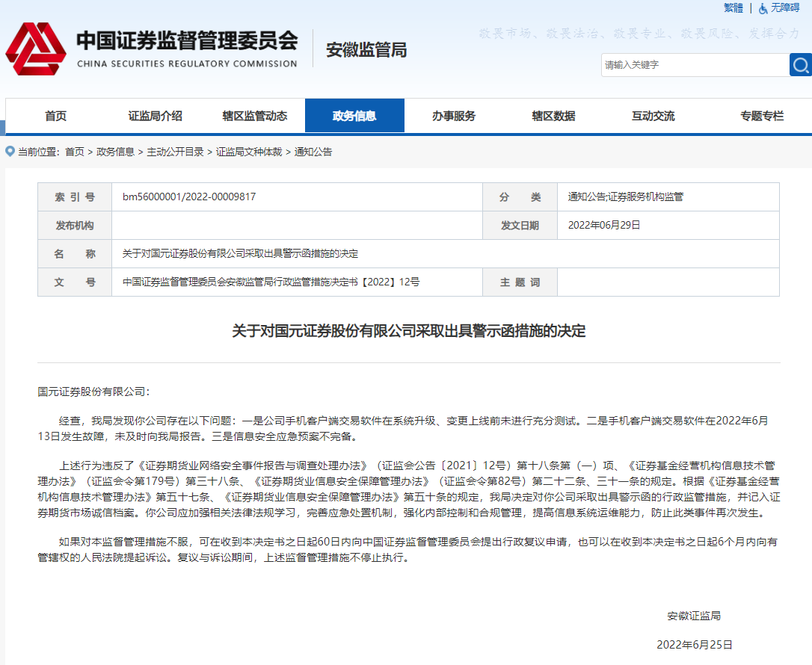Click the magnifier search icon button

pos(800,65)
